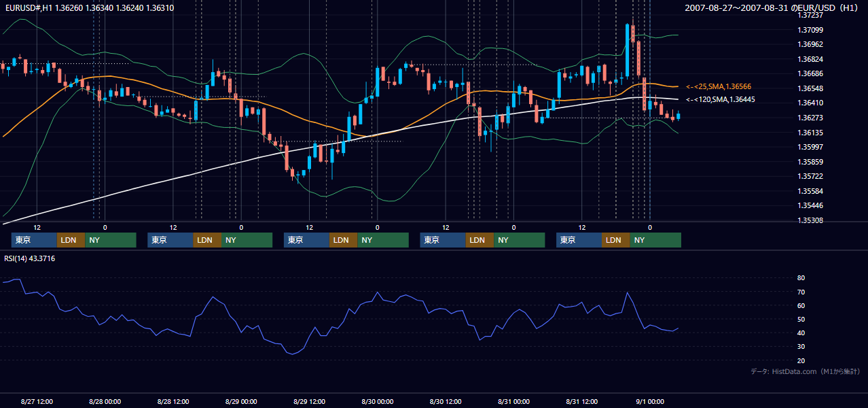This screenshot has width=868, height=408.
Task: Click the LDN session block for 8/27
Action: click(x=71, y=240)
